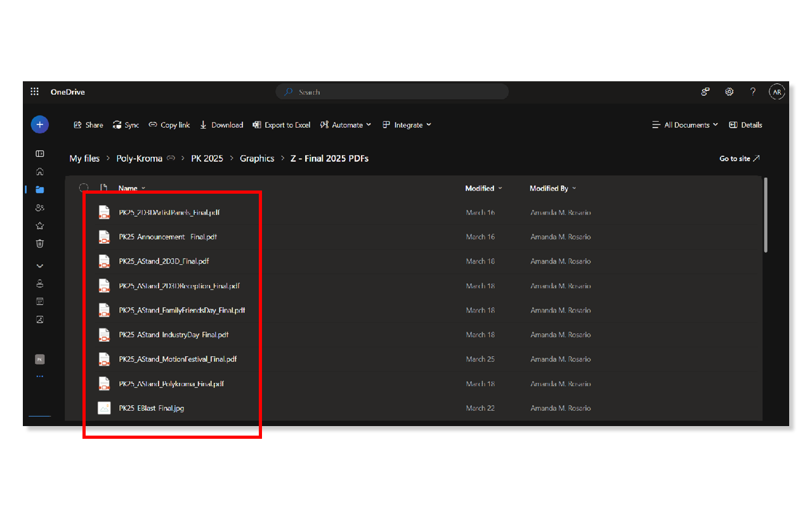Click Export to Excel
This screenshot has width=812, height=508.
282,125
